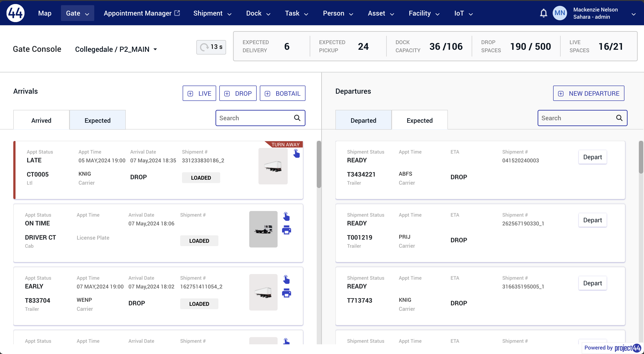
Task: Depart trailer T001219
Action: tap(592, 220)
